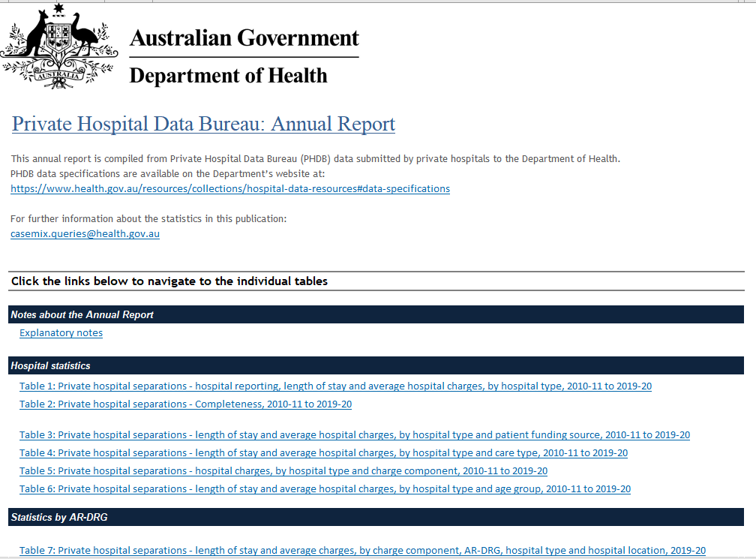Screen dimensions: 756x559
Task: Select the 'Hospital statistics' section header
Action: [376, 365]
